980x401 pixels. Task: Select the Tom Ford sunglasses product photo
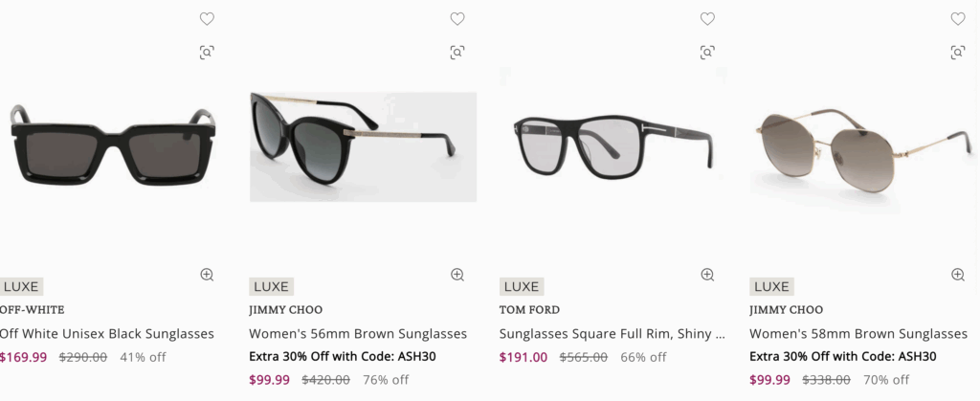pyautogui.click(x=612, y=146)
